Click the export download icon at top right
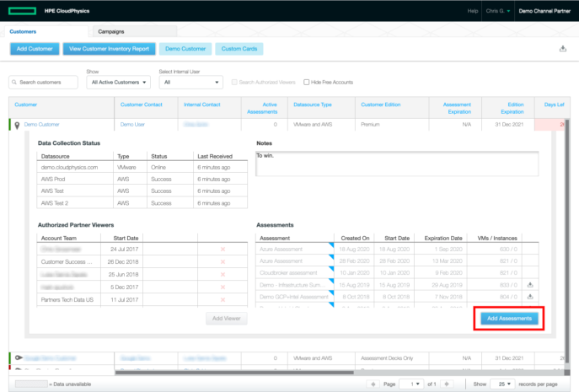 (x=562, y=49)
